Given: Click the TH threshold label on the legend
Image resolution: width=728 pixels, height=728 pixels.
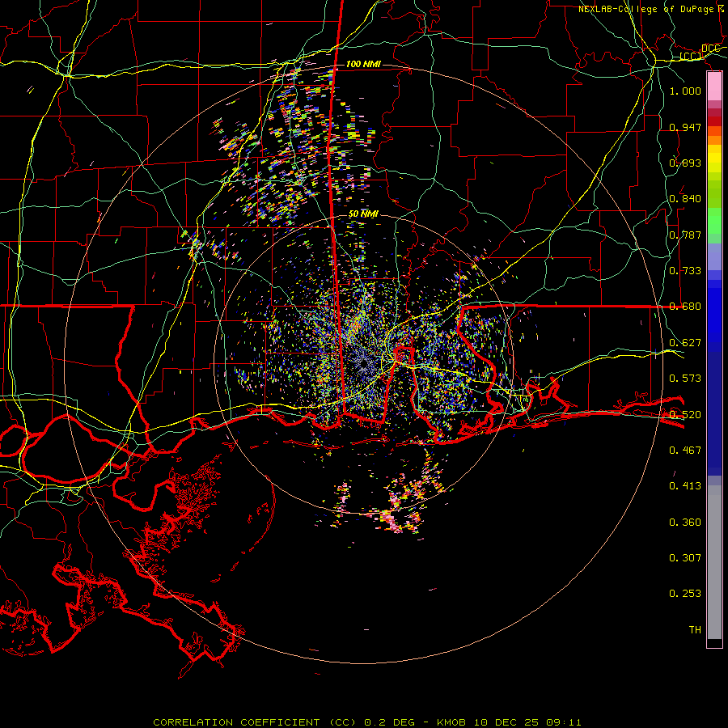Looking at the screenshot, I should 695,630.
